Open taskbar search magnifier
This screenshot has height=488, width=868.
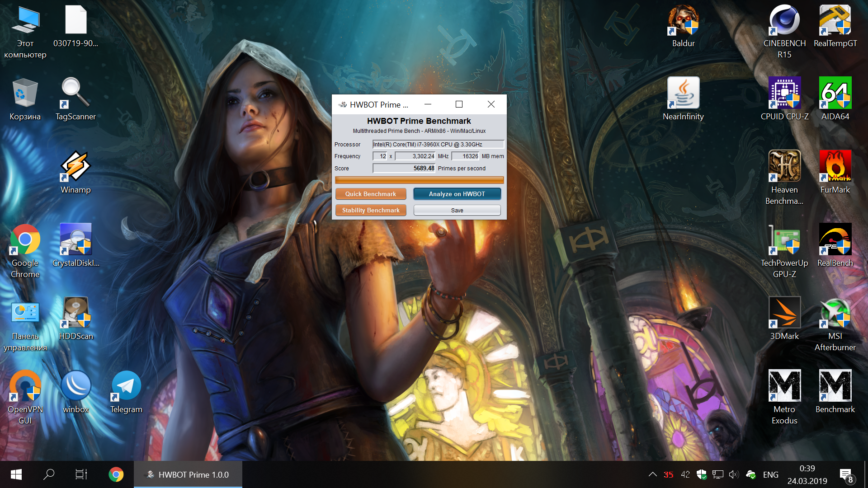(x=49, y=474)
